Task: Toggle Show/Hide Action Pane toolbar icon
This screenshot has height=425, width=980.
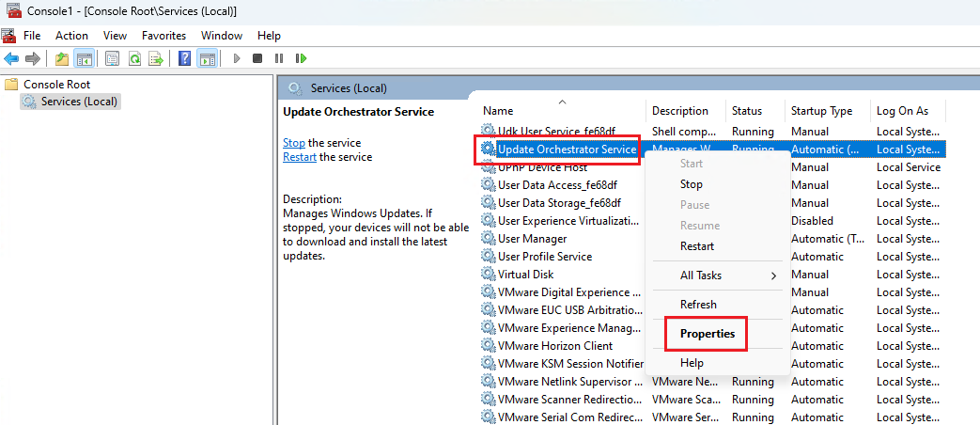Action: click(207, 58)
